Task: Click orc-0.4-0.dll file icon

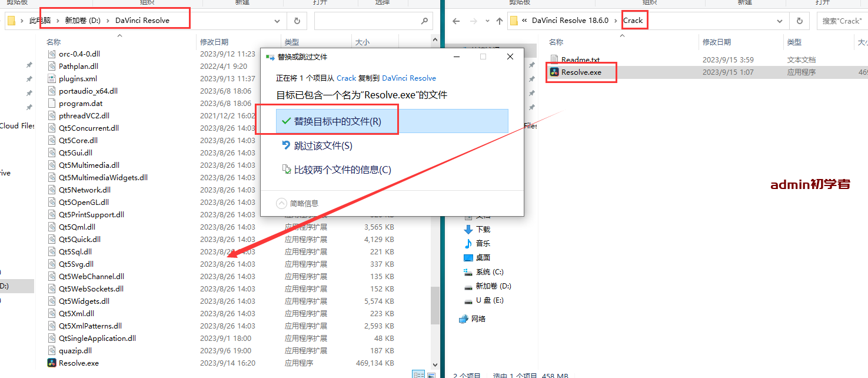Action: point(52,54)
